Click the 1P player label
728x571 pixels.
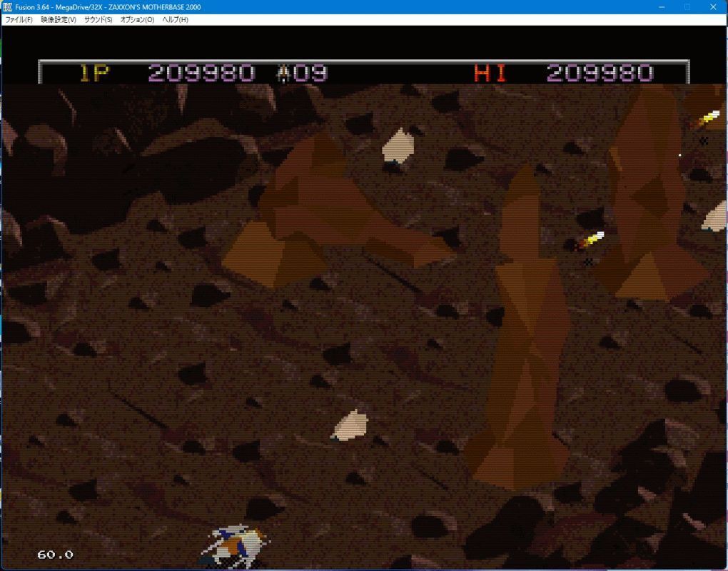tap(94, 73)
